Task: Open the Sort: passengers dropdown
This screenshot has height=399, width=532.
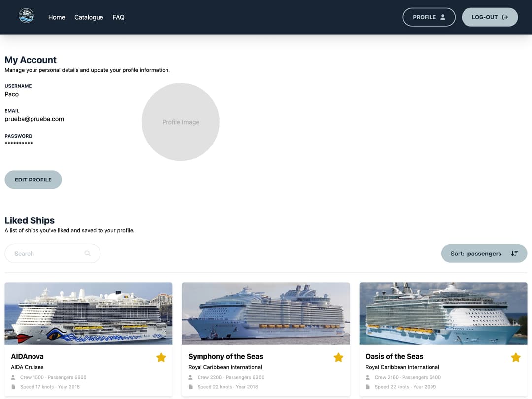Action: coord(484,254)
